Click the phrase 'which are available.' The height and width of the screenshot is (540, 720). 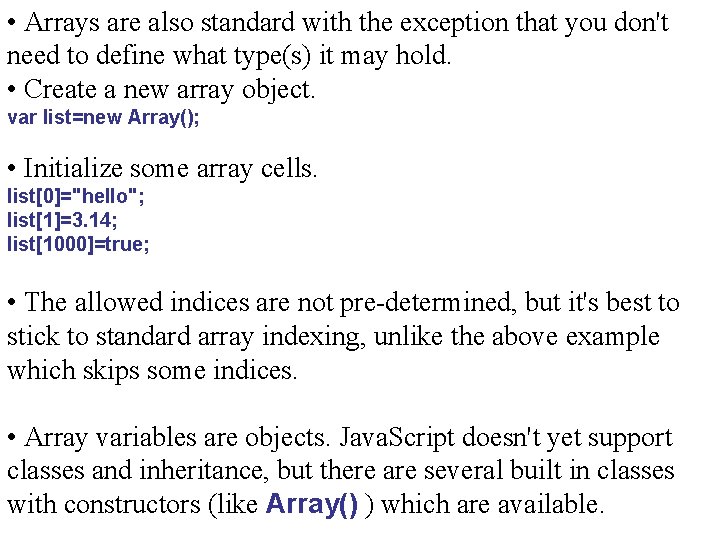[493, 505]
